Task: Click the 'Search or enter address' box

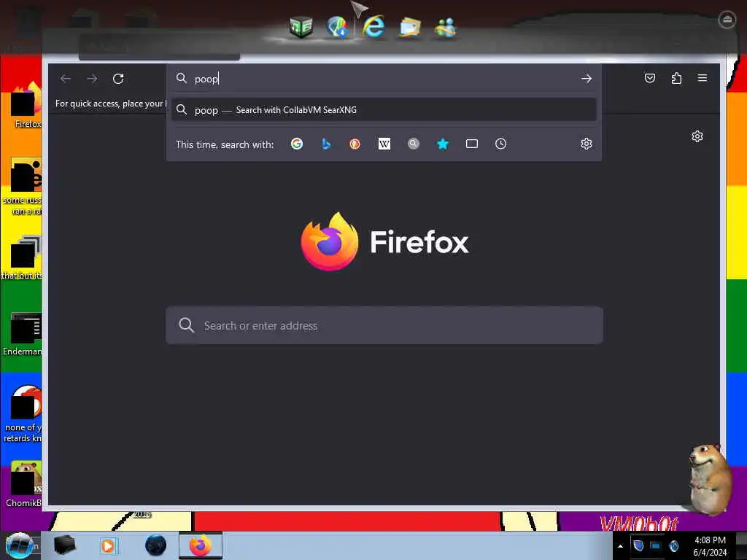Action: 384,326
